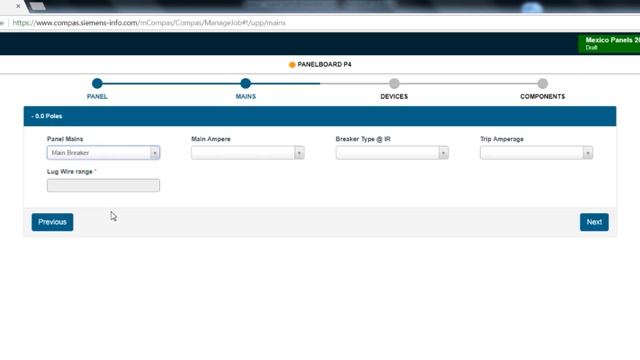Close the current browser tab

(18, 6)
